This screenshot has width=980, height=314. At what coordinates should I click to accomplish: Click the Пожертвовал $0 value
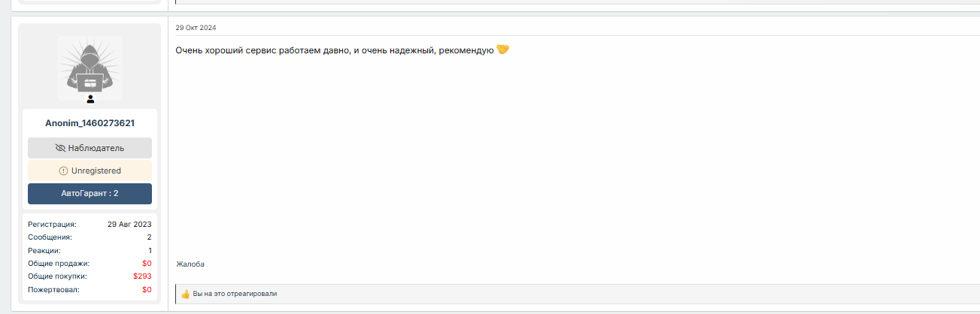[147, 289]
